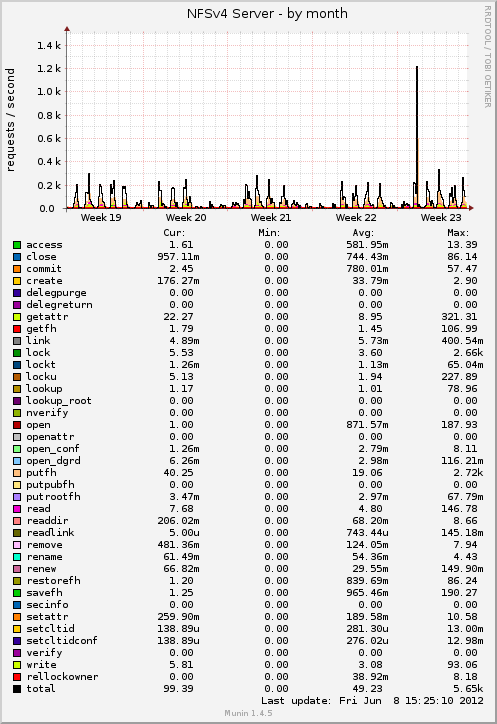Click the peach putfh legend swatch
This screenshot has width=497, height=724.
point(17,473)
